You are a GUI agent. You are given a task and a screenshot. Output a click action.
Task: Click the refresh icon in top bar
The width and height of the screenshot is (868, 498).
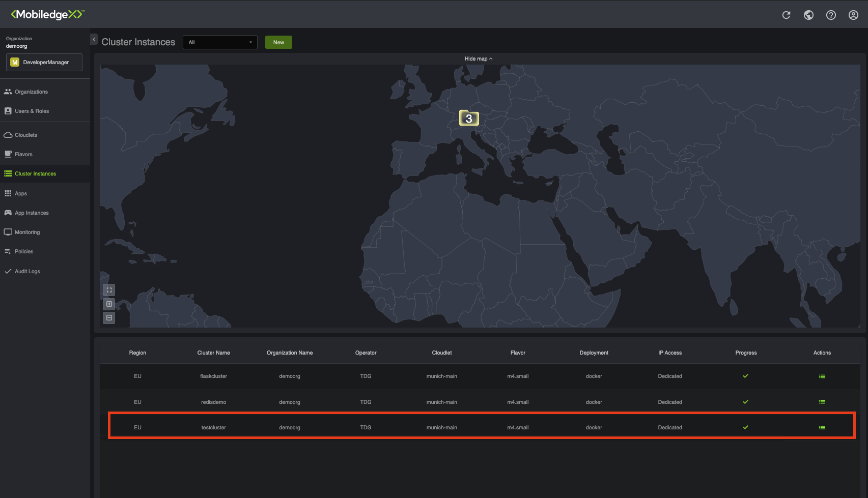point(786,15)
